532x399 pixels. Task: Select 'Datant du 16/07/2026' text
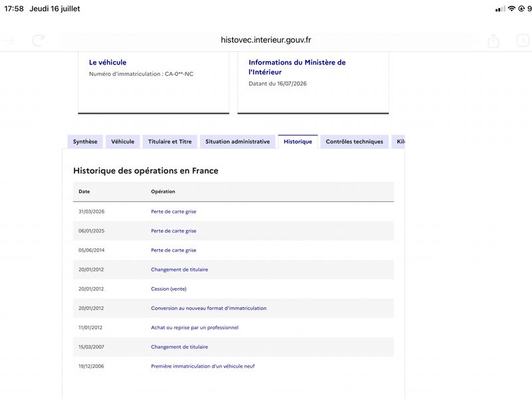[x=277, y=84]
